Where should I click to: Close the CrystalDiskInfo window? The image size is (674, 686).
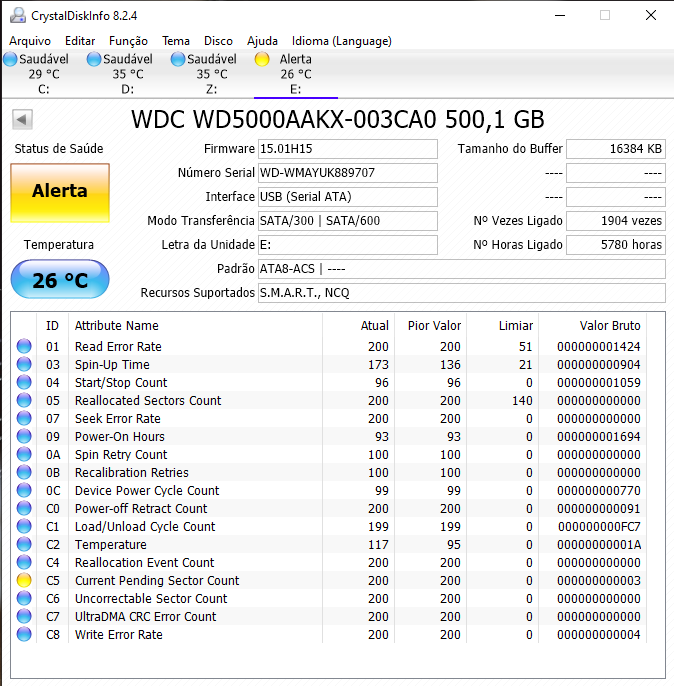651,15
